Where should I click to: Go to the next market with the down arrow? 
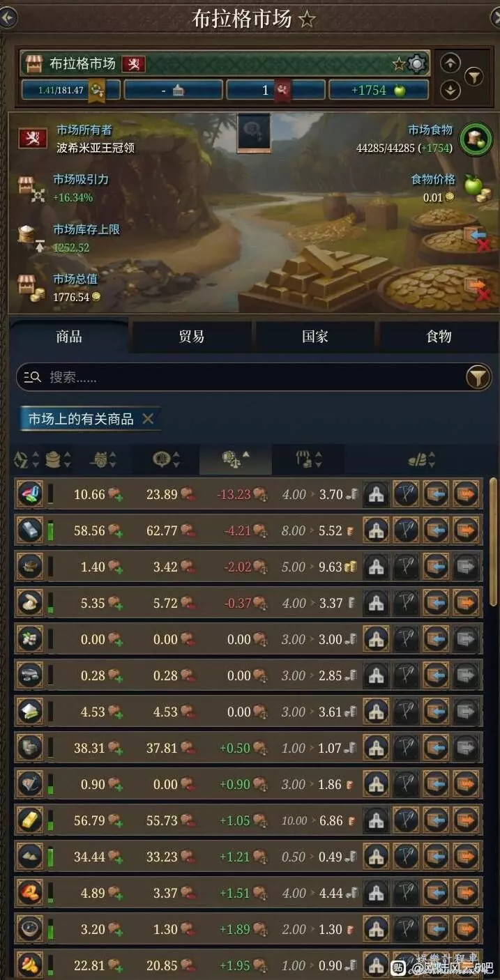(x=450, y=91)
